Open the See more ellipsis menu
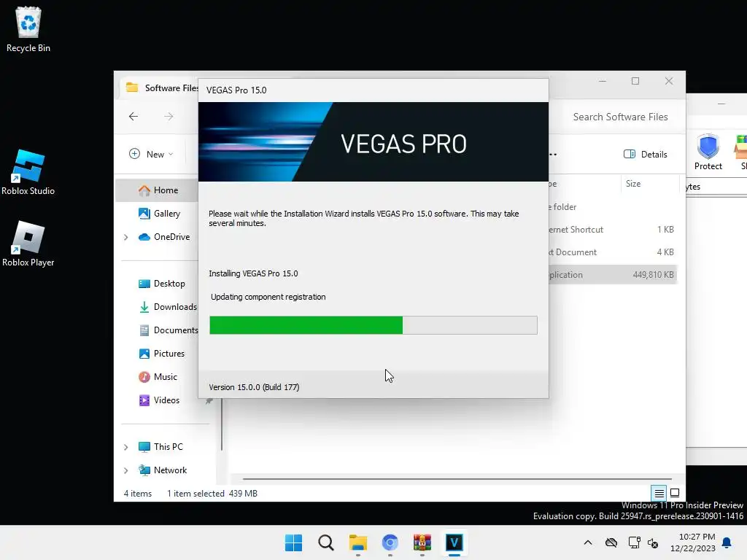 click(553, 155)
